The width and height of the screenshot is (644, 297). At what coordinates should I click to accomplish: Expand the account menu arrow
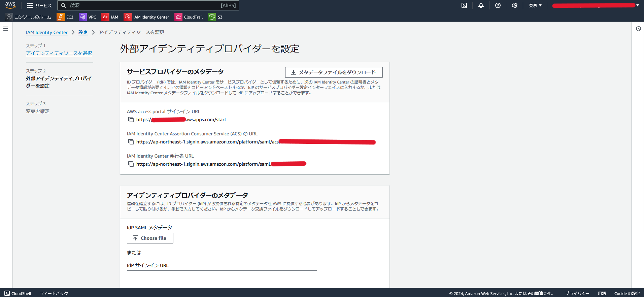coord(638,5)
